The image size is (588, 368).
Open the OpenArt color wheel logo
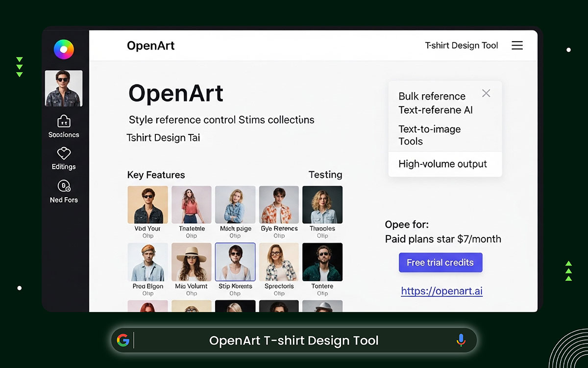coord(63,49)
